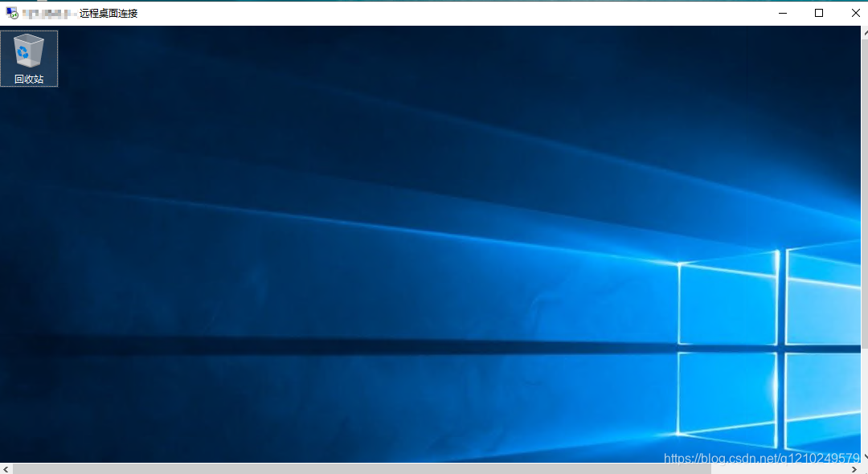
Task: Minimize the Remote Desktop window
Action: click(783, 13)
